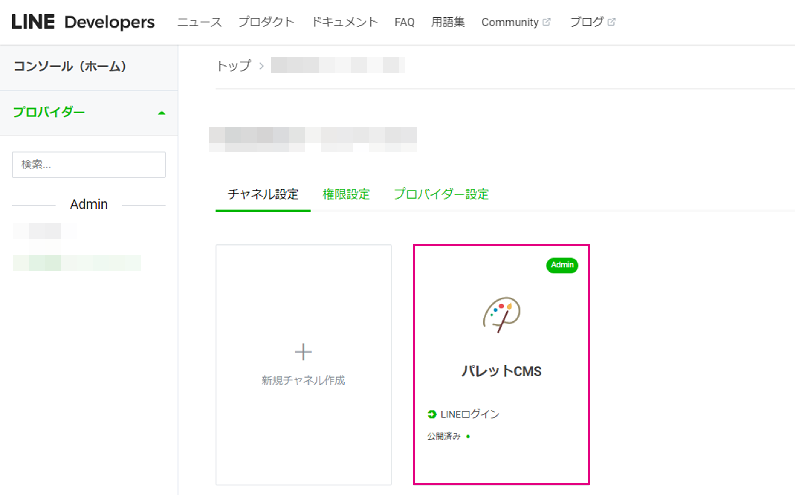
Task: Select the プロバイダー sidebar heading
Action: click(x=49, y=112)
